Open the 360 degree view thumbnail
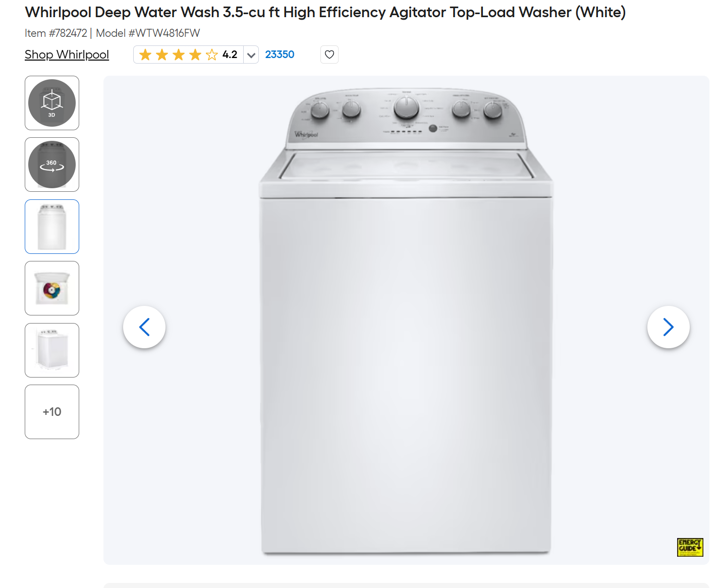Viewport: 717px width, 588px height. (x=52, y=165)
